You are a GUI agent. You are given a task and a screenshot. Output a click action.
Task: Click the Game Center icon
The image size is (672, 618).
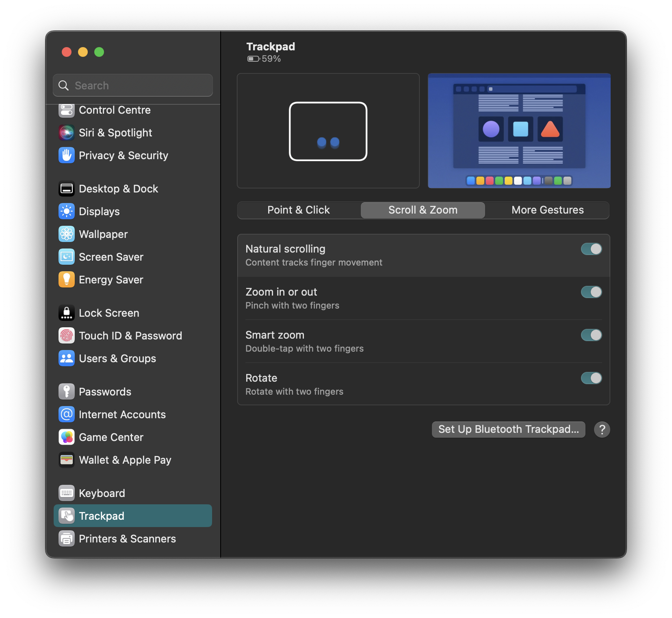pos(67,437)
